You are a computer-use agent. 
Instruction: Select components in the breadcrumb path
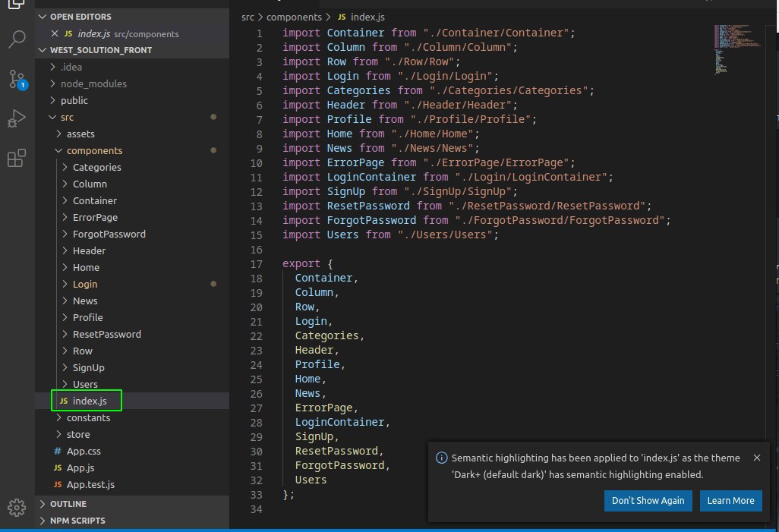tap(294, 17)
